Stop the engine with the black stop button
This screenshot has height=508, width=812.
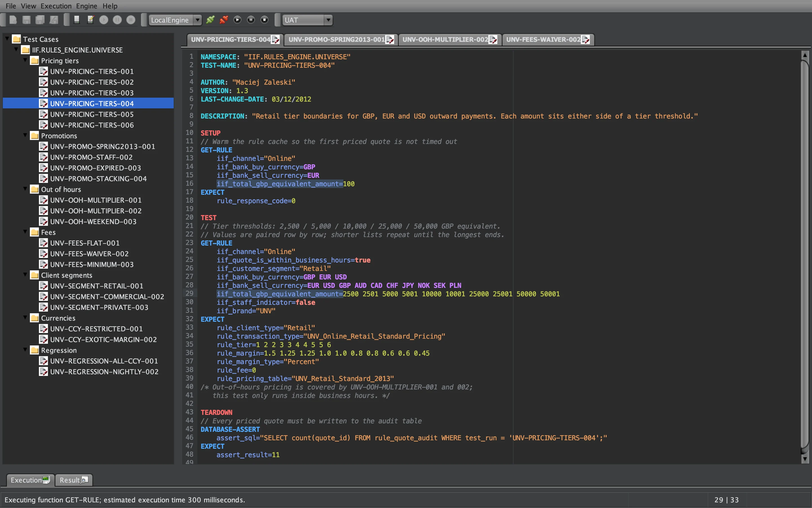(265, 20)
